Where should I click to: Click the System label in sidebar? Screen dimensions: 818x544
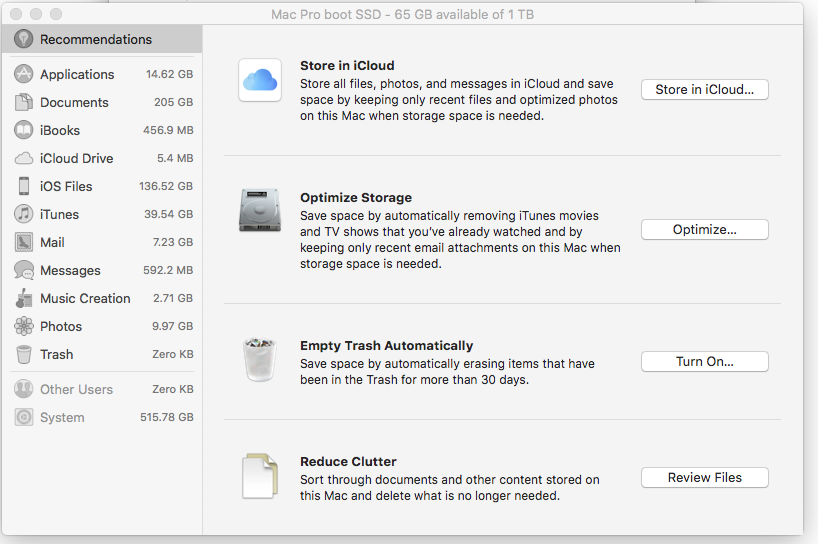click(62, 418)
